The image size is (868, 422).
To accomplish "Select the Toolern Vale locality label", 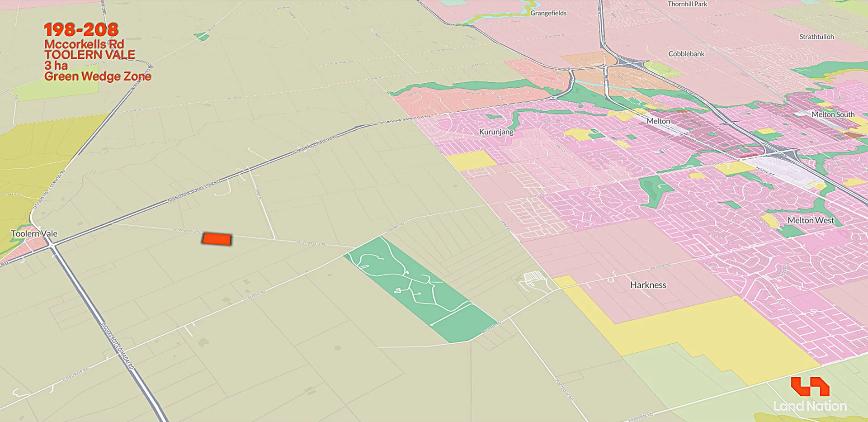I will (x=33, y=233).
